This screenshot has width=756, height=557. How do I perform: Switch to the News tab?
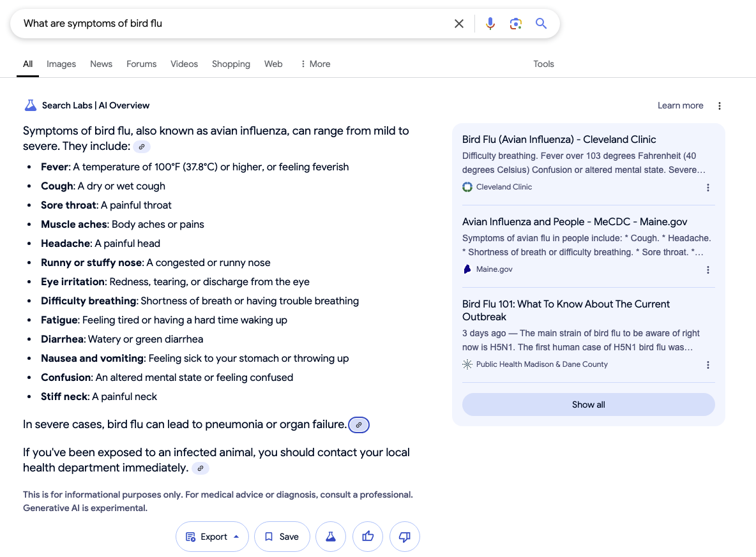coord(101,64)
